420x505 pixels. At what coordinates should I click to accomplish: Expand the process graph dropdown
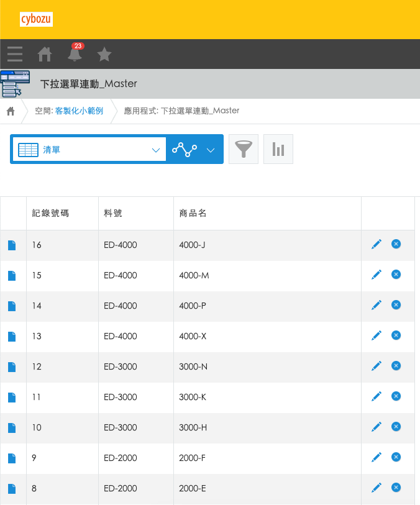pos(194,150)
